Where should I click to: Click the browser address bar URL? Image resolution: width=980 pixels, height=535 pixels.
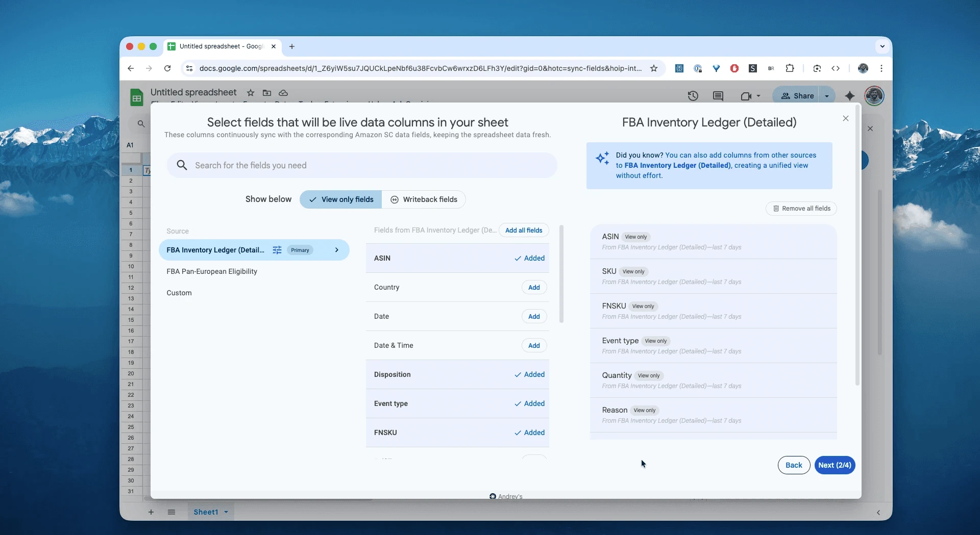pos(421,68)
